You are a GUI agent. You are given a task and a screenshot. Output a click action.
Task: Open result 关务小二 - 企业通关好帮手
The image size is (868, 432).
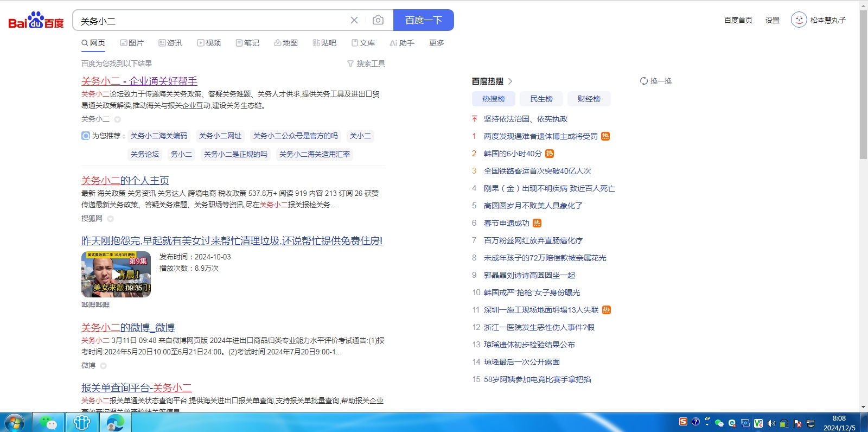pyautogui.click(x=139, y=81)
